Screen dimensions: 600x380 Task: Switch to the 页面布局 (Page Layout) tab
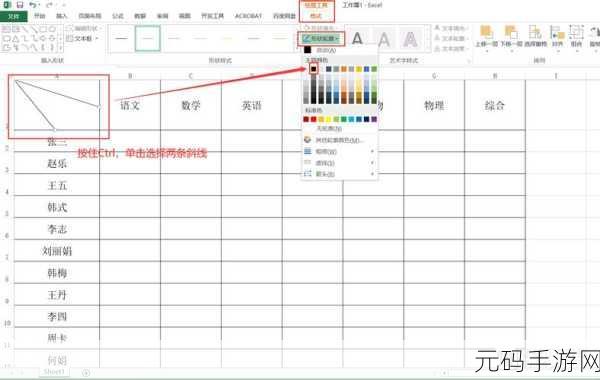click(x=90, y=16)
